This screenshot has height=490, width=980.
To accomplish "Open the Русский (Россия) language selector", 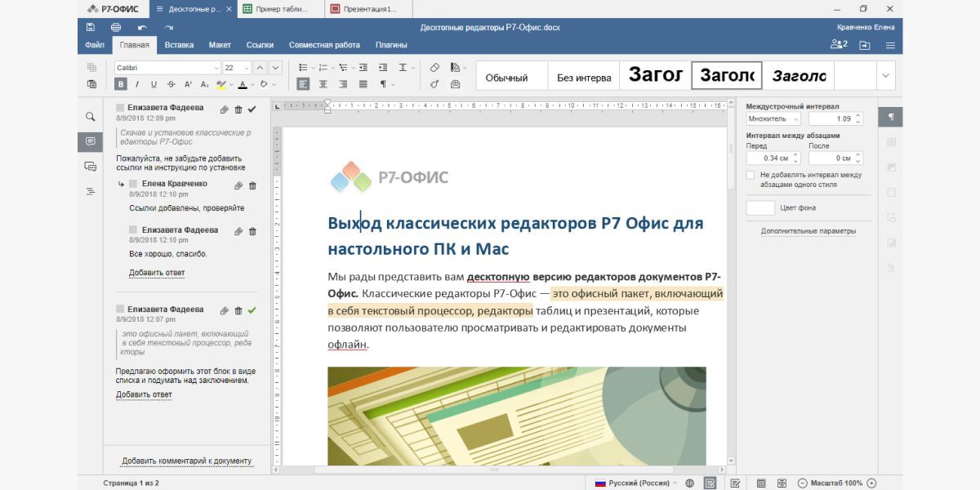I will coord(635,483).
